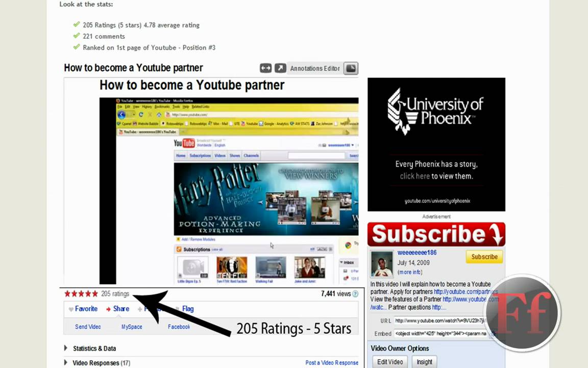Click Post a Video Response link
Viewport: 588px width, 368px height.
coord(332,363)
